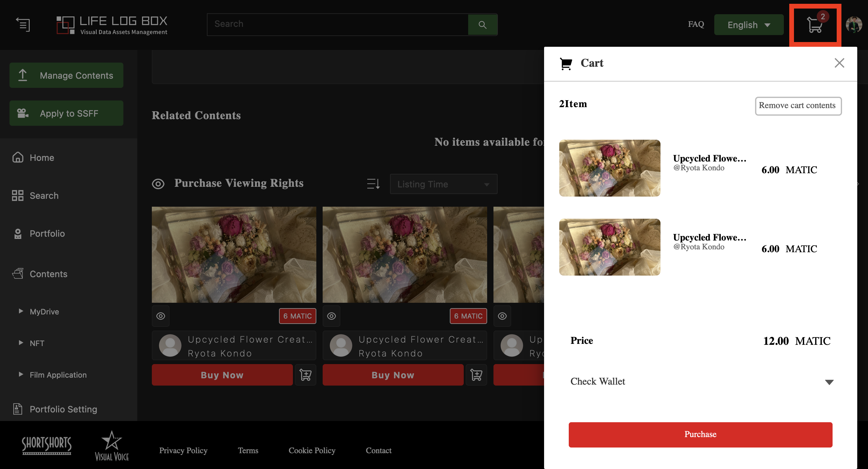Click the sort order icon beside Listing Time
The image size is (868, 469).
tap(373, 184)
